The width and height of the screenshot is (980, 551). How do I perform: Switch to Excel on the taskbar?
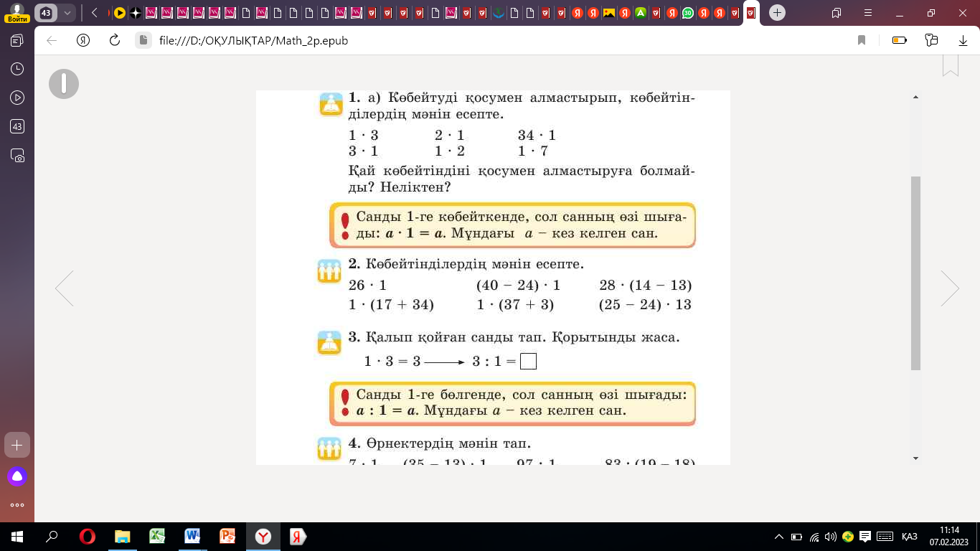(157, 537)
